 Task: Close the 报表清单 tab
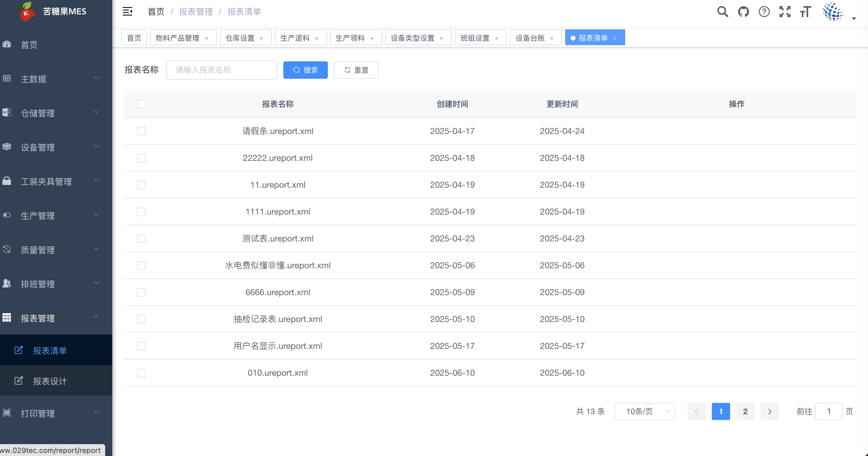tap(615, 38)
